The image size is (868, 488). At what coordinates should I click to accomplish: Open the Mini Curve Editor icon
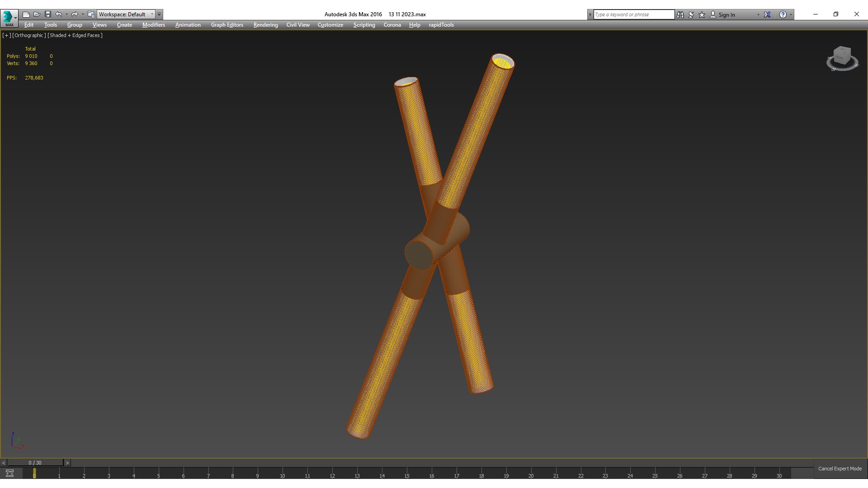click(9, 473)
